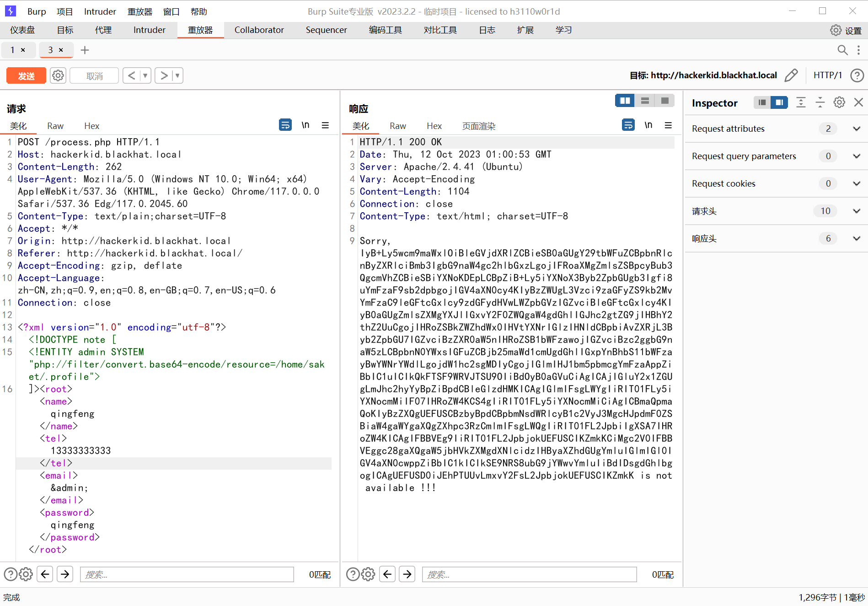Go back to previous request in history
The height and width of the screenshot is (606, 868).
[x=131, y=75]
